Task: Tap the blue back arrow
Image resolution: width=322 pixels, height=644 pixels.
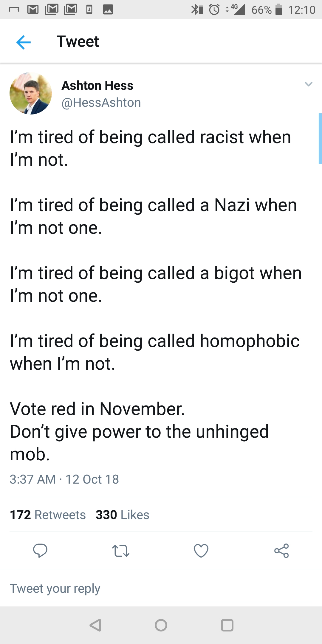Action: pyautogui.click(x=24, y=42)
